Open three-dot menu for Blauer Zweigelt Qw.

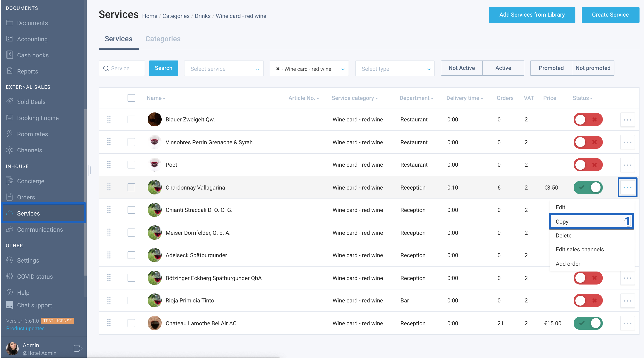point(627,120)
